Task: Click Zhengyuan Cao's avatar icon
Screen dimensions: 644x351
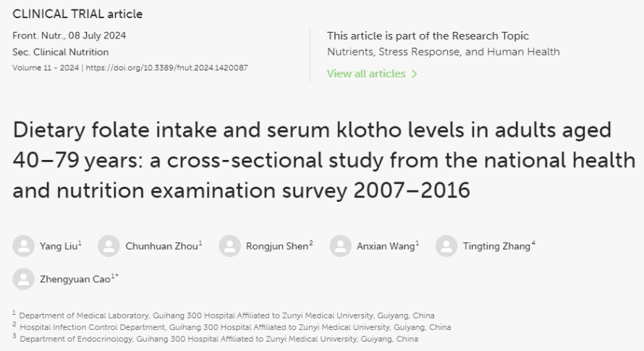Action: coord(23,279)
